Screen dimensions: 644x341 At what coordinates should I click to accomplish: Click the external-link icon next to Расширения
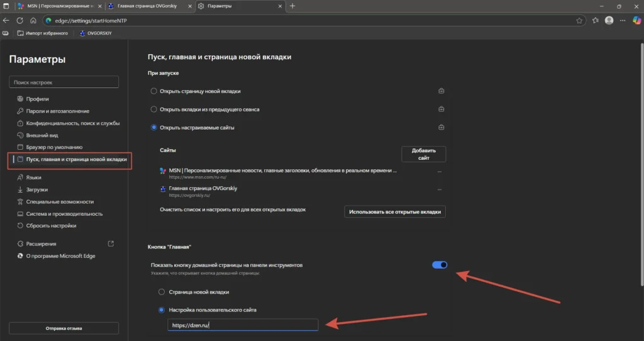coord(111,243)
